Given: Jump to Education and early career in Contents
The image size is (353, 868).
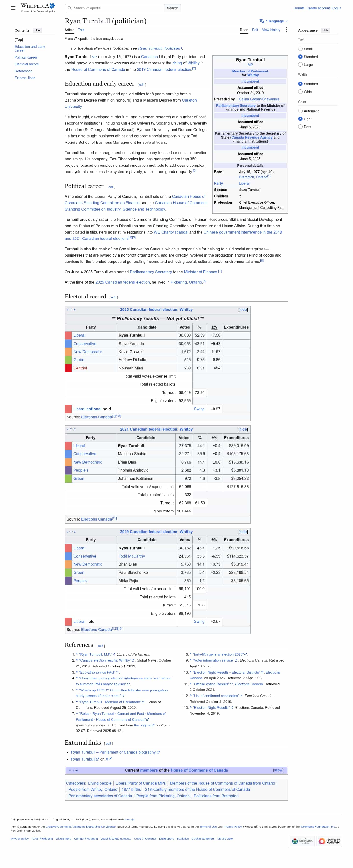Looking at the screenshot, I should point(30,48).
